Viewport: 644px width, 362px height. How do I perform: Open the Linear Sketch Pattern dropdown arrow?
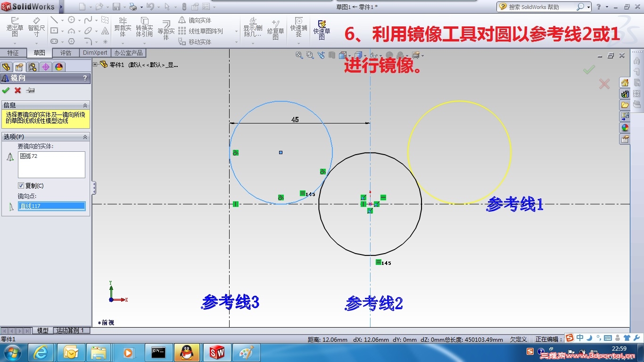236,32
